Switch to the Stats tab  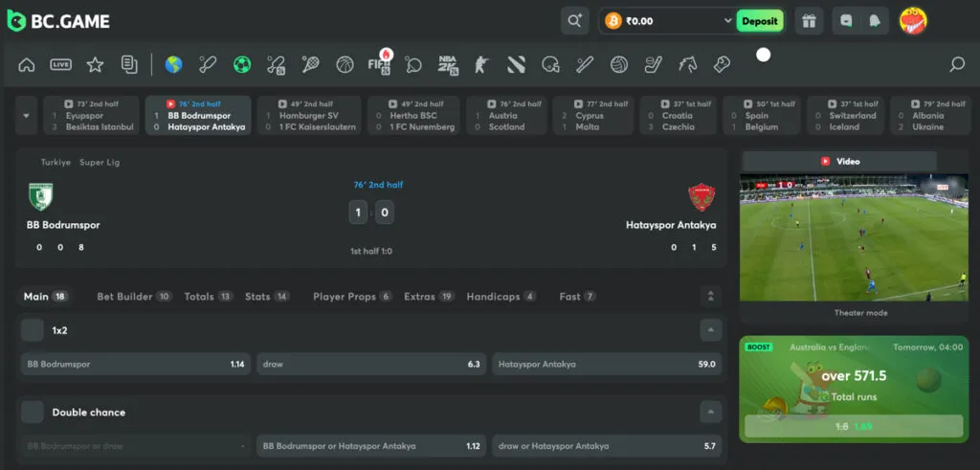coord(268,296)
